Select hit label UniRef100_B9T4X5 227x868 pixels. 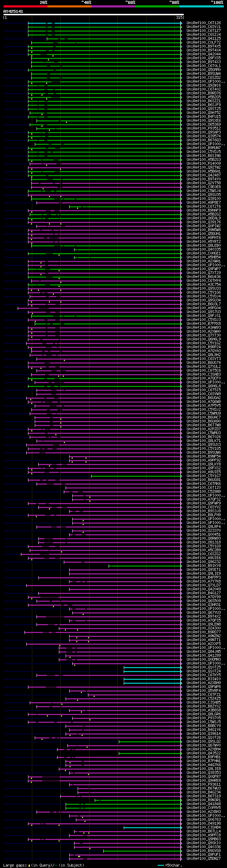(x=204, y=47)
